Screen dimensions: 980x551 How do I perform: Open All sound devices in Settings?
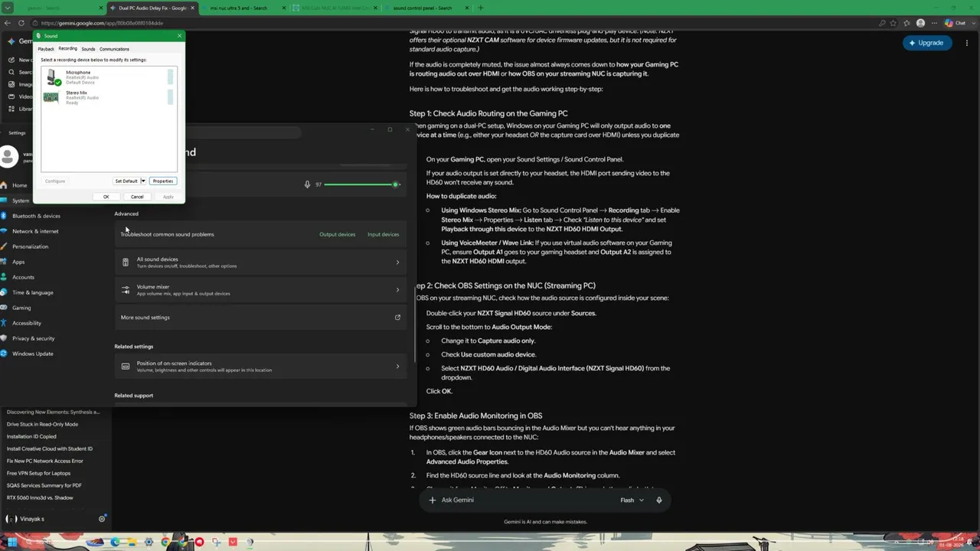(260, 262)
